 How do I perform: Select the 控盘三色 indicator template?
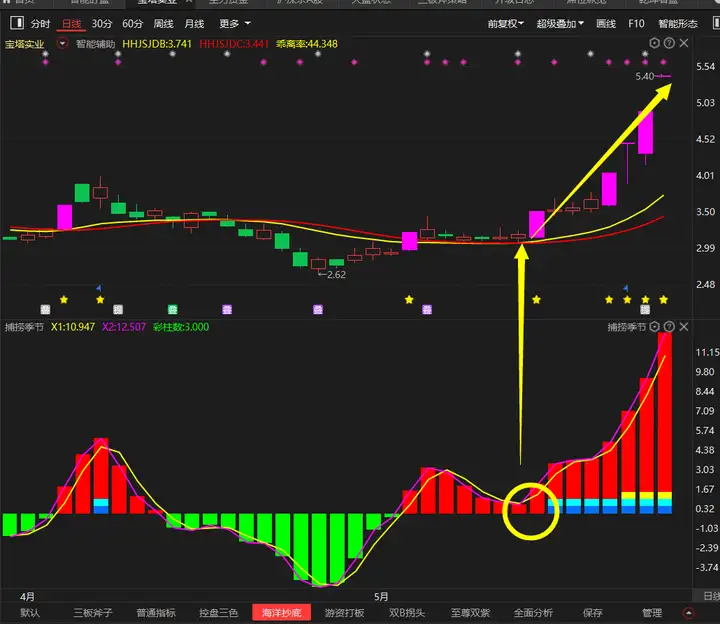218,612
